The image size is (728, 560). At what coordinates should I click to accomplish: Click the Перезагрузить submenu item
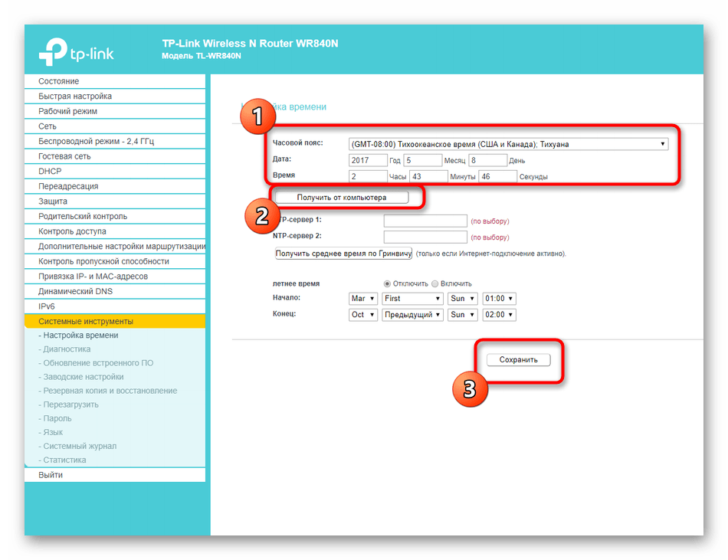click(x=71, y=404)
